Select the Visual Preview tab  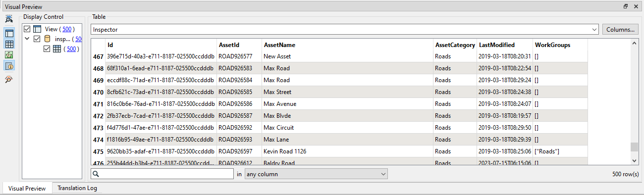pyautogui.click(x=27, y=188)
